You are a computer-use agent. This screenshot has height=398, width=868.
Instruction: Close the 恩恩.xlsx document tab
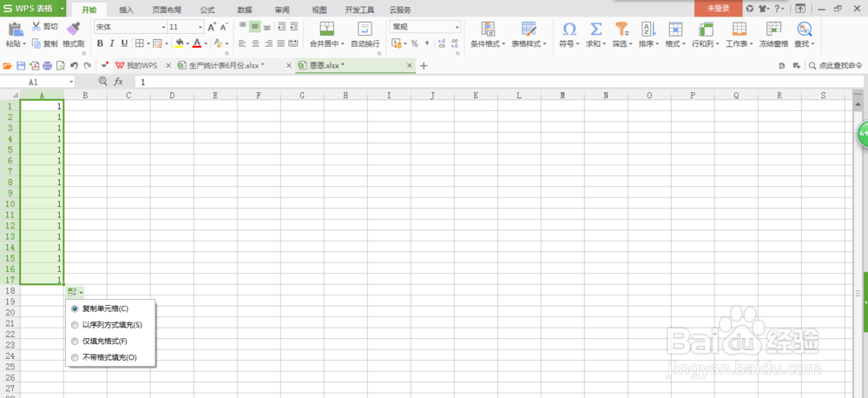click(x=410, y=65)
